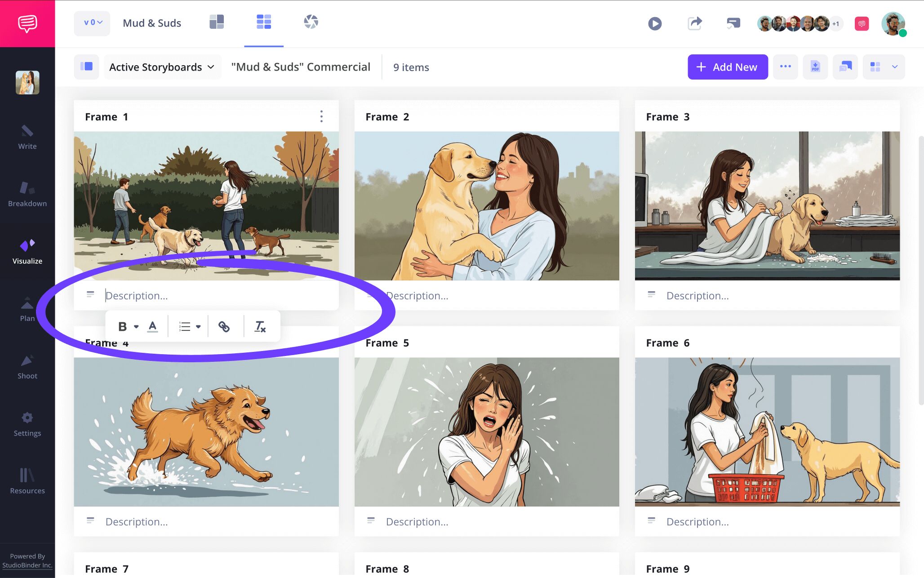Switch to the overview layout tab

pyautogui.click(x=217, y=21)
